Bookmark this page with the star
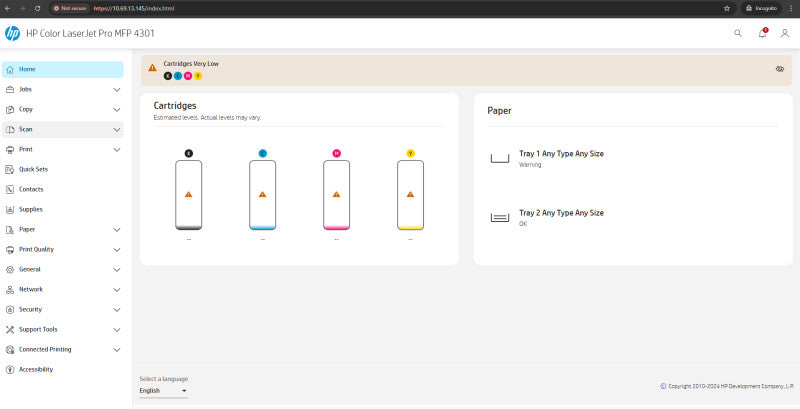Screen dimensions: 800x409 pyautogui.click(x=727, y=8)
